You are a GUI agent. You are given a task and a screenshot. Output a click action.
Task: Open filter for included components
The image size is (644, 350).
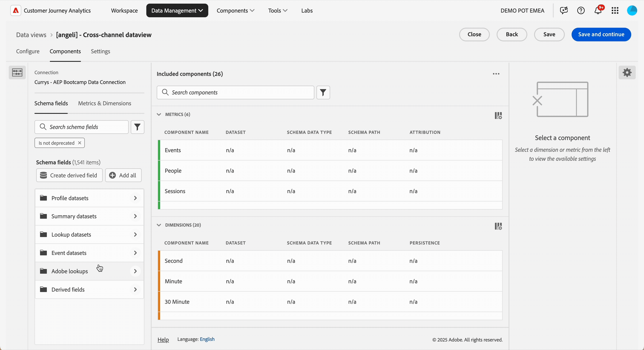(x=323, y=93)
